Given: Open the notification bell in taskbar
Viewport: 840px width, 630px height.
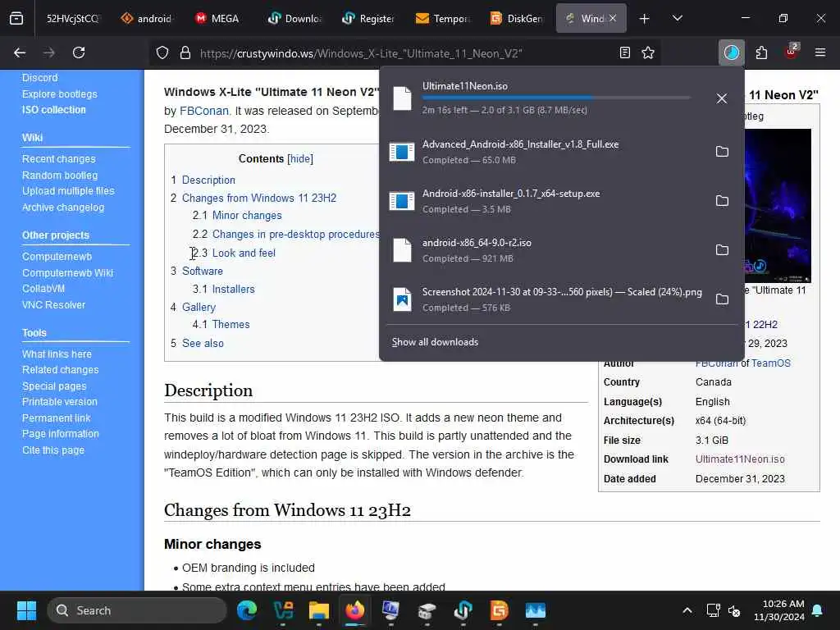Looking at the screenshot, I should [818, 610].
